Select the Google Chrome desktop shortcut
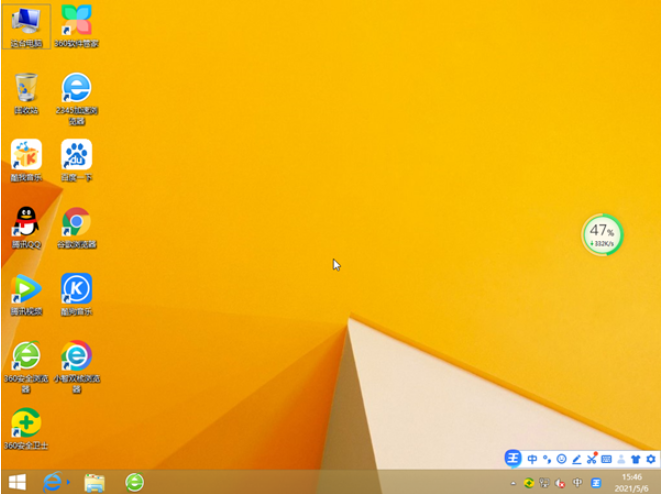This screenshot has width=661, height=494. coord(76,222)
